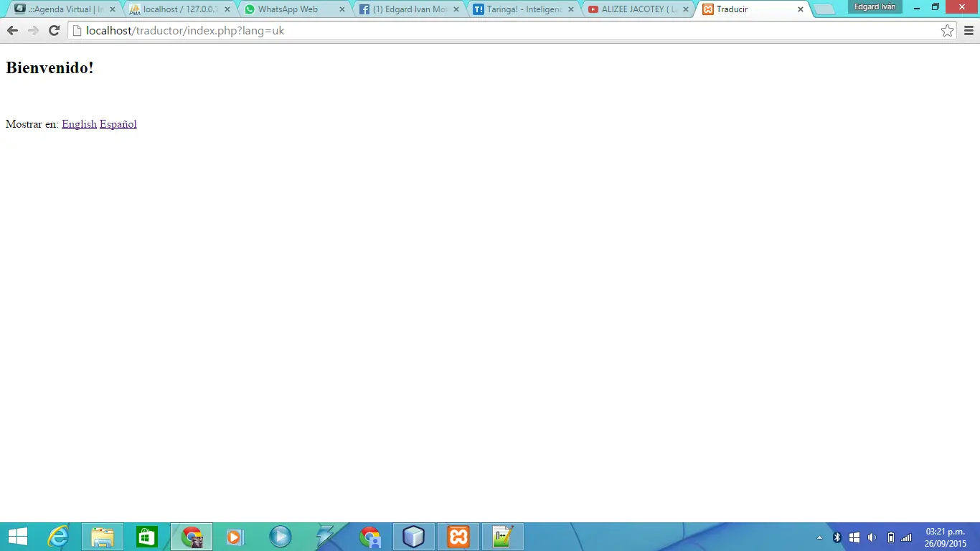Click the browser forward arrow

33,31
